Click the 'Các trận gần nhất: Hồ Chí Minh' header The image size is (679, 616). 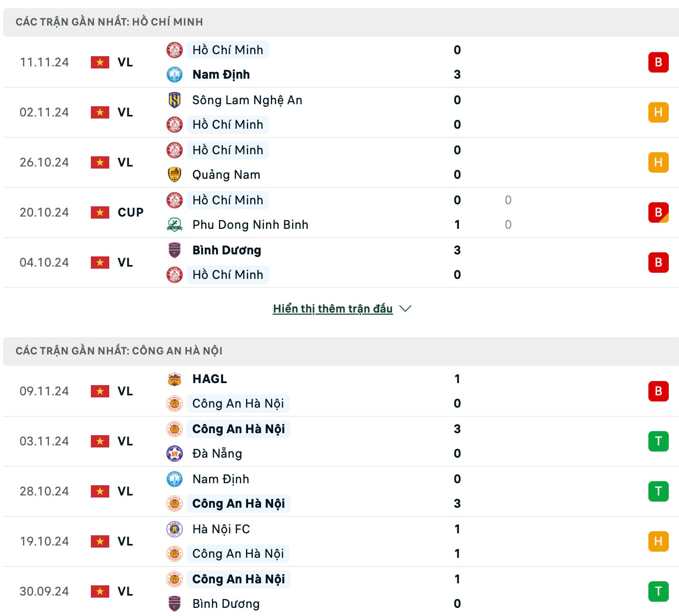[x=341, y=22]
